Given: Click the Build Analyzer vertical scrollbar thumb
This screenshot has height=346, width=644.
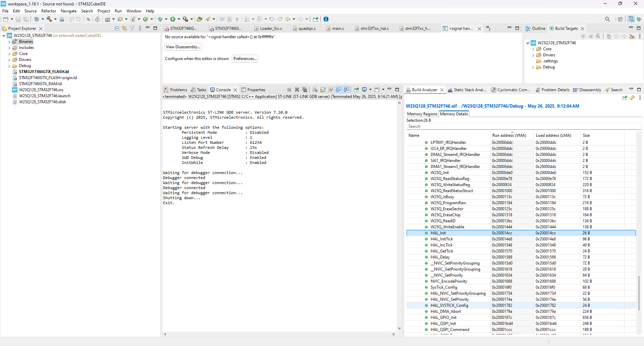Looking at the screenshot, I should click(639, 292).
